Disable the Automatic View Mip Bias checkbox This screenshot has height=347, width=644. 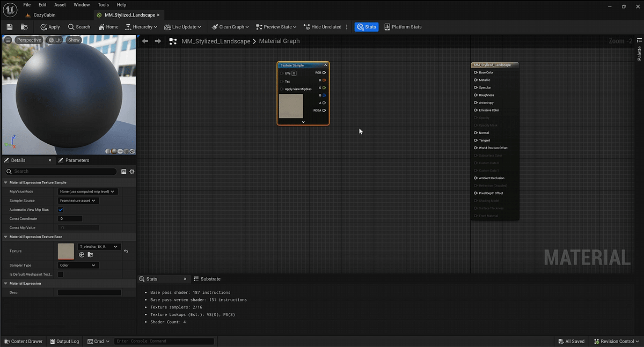tap(61, 209)
